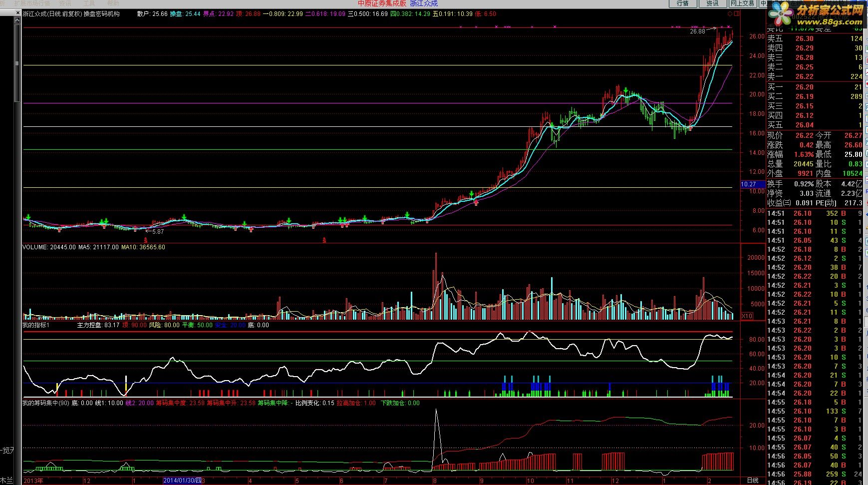868x485 pixels.
Task: Select the 卖五 26.30 ask row
Action: [815, 38]
